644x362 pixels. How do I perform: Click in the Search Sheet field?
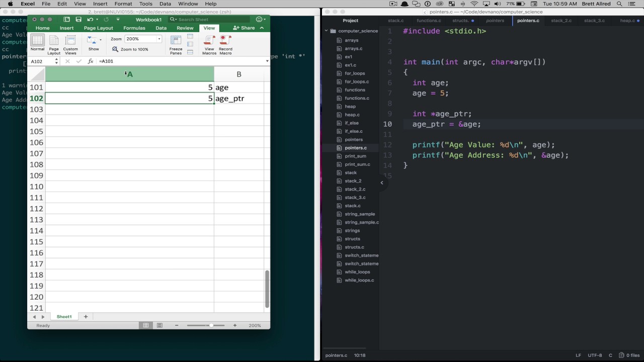click(x=209, y=20)
